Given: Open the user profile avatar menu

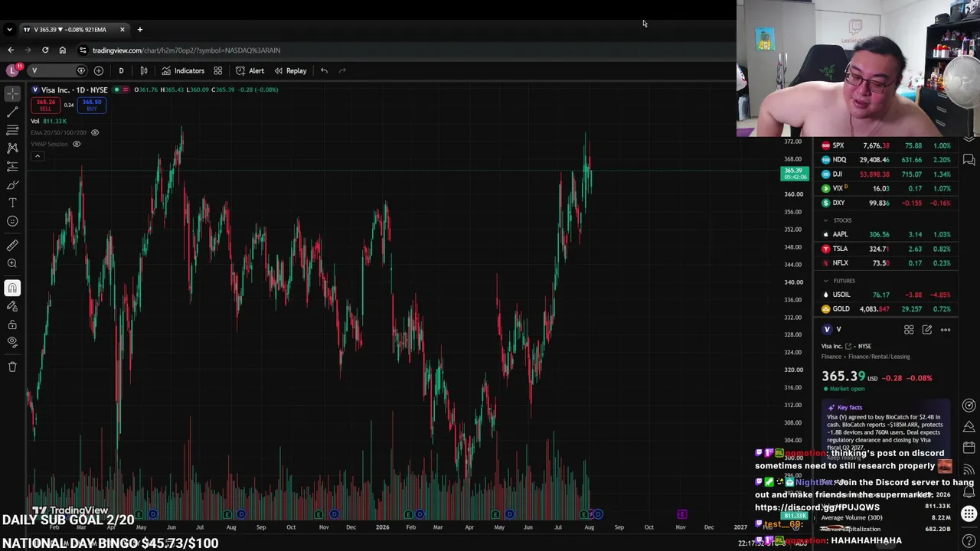Looking at the screenshot, I should pos(12,70).
